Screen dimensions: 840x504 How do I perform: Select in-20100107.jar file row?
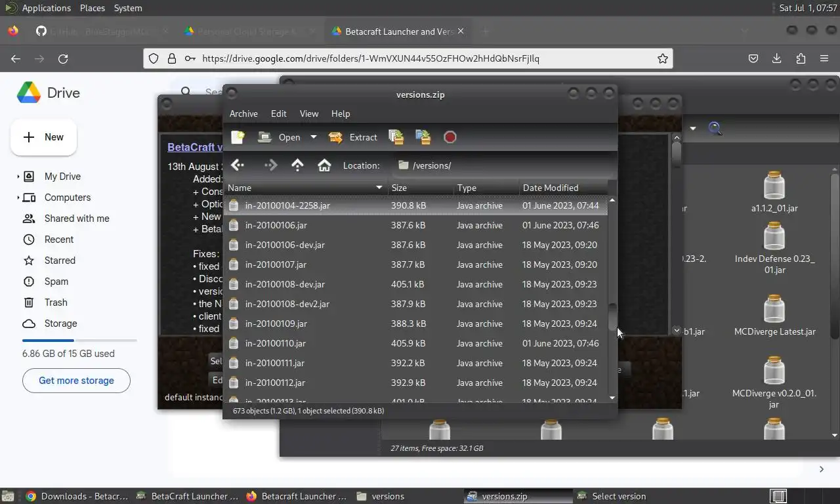415,264
